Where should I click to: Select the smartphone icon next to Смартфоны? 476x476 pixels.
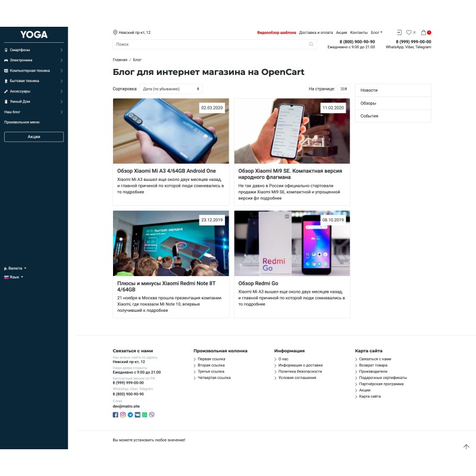point(6,51)
